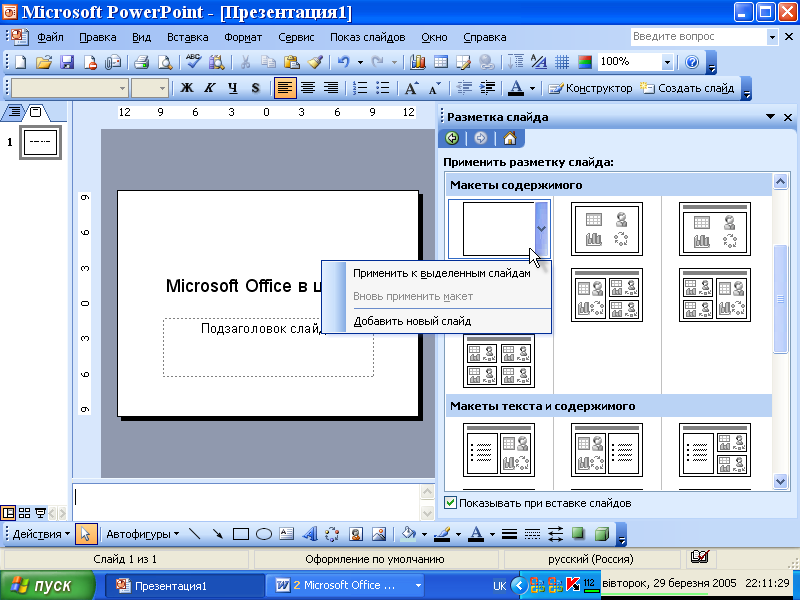Screen dimensions: 800x600
Task: Open the Help question mark icon
Action: point(692,62)
